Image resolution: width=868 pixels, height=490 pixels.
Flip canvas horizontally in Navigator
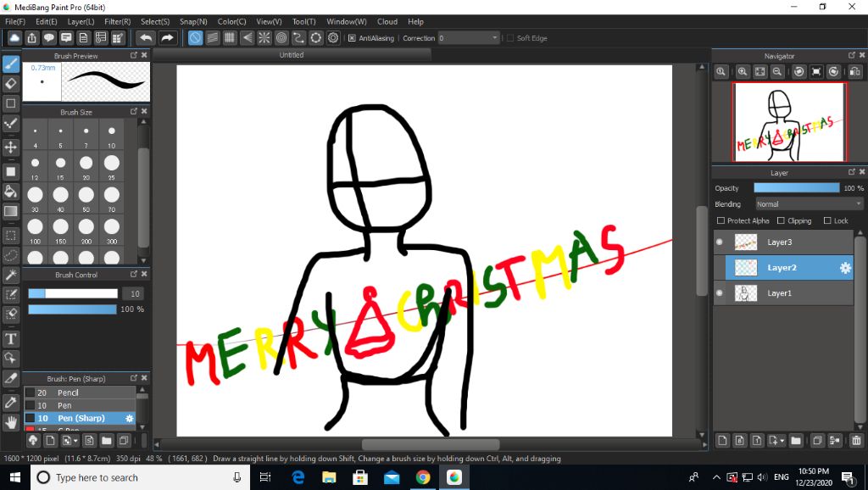click(x=854, y=71)
